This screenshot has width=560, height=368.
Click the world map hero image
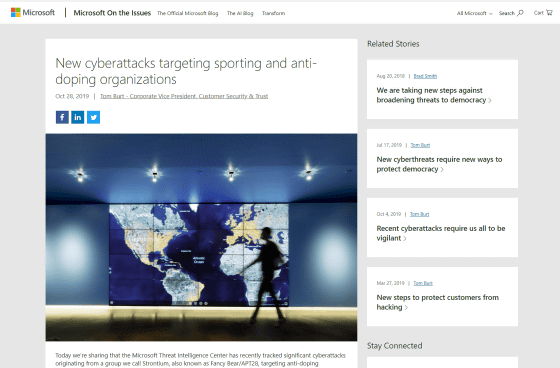point(201,237)
